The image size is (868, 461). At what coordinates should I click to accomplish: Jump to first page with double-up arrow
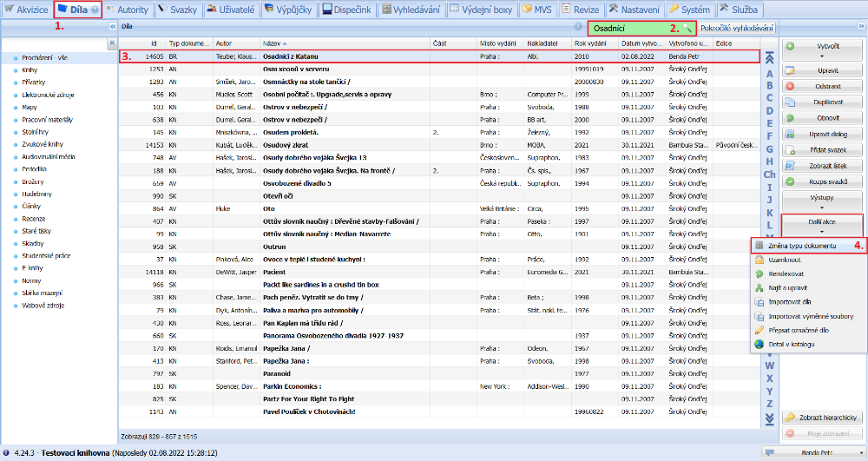768,58
